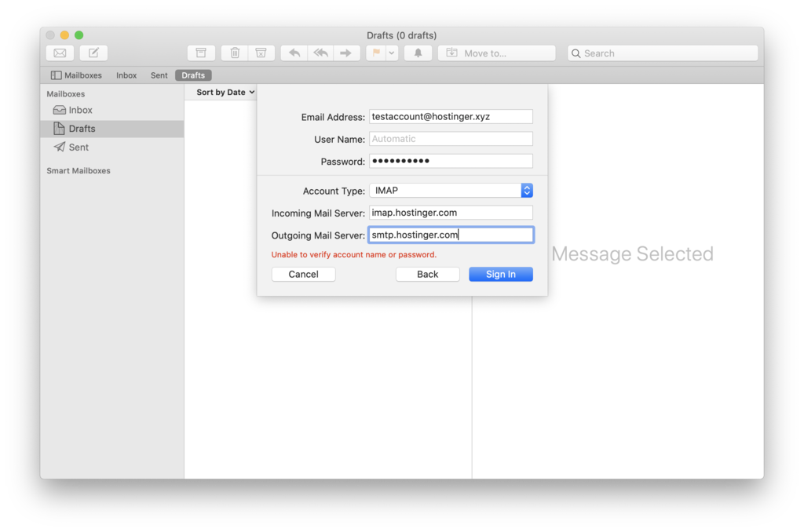Click the Back button
The height and width of the screenshot is (532, 804).
[x=428, y=274]
